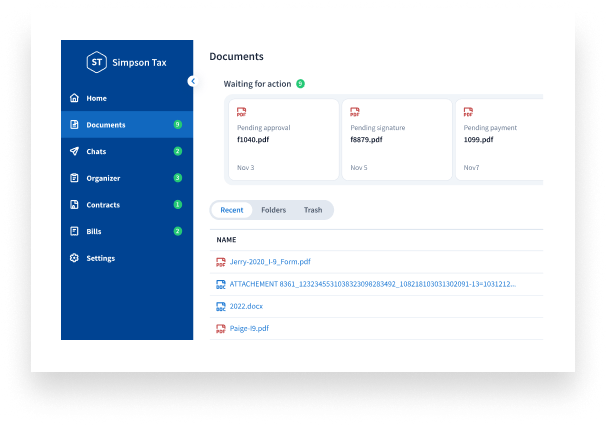Open the 2022.docx file link
The width and height of the screenshot is (606, 426).
[246, 306]
